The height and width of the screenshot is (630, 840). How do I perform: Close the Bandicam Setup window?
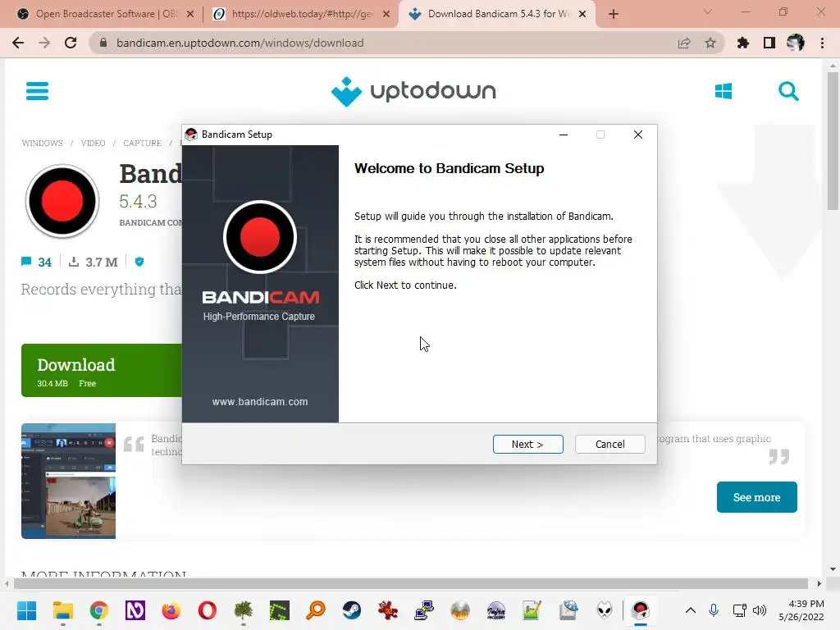(638, 135)
